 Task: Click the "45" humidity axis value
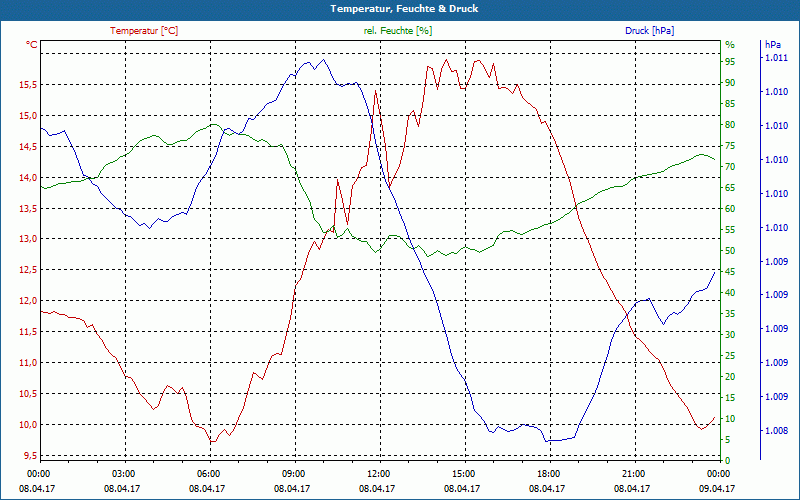730,272
